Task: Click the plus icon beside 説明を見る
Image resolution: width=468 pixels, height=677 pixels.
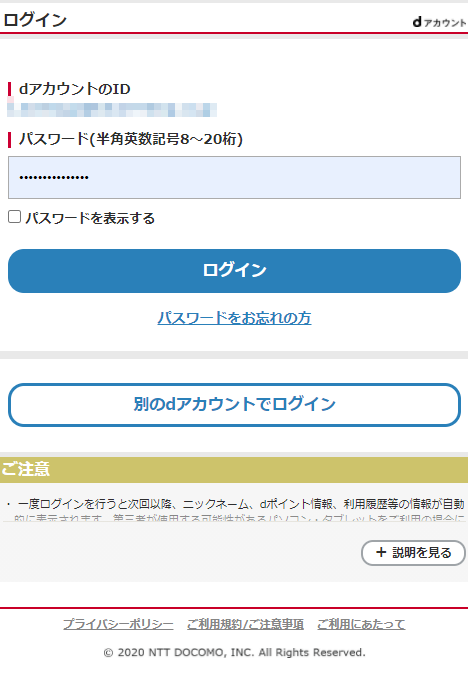Action: point(381,552)
